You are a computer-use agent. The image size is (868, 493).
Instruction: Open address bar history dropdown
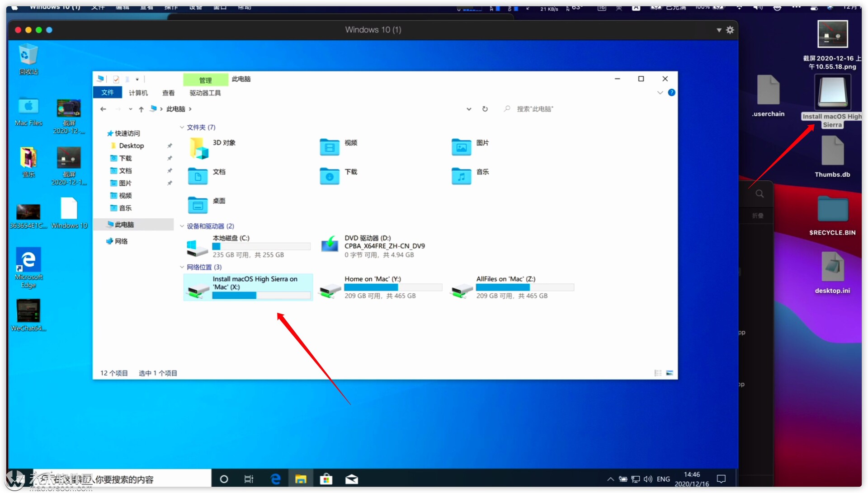click(x=469, y=109)
